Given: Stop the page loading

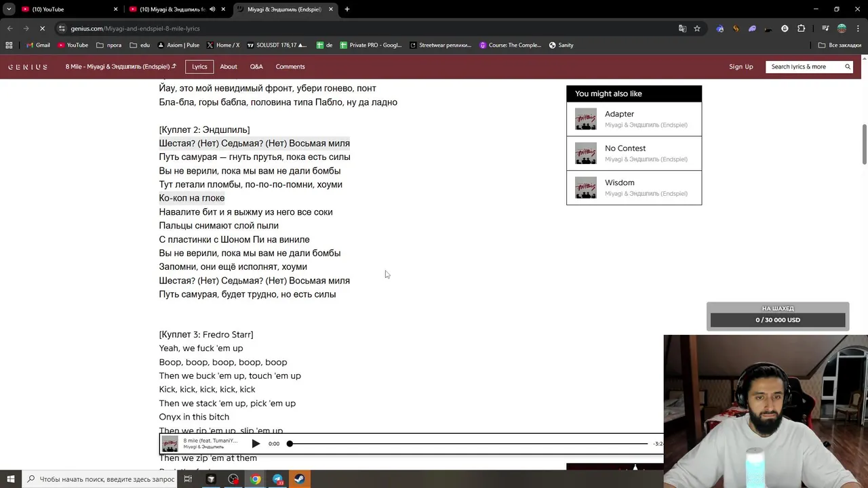Looking at the screenshot, I should point(42,28).
